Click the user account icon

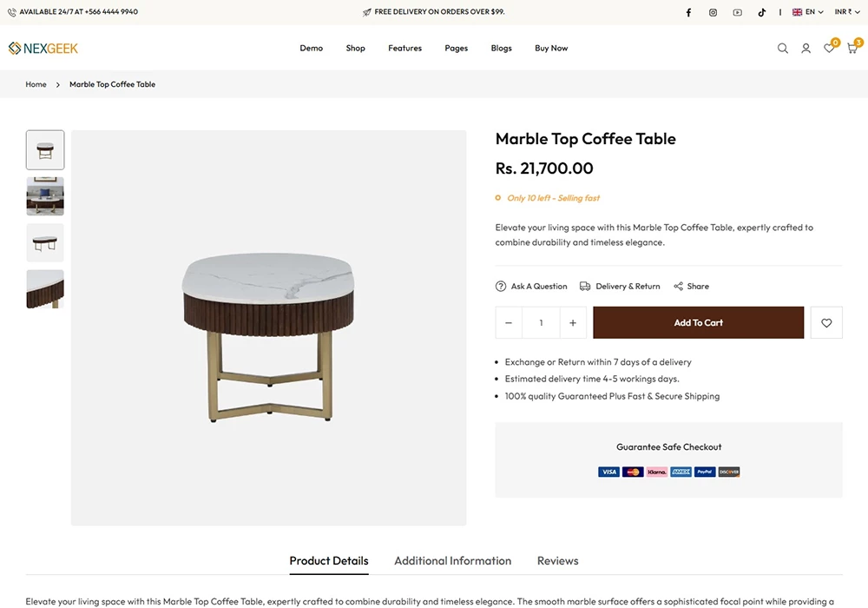coord(806,49)
